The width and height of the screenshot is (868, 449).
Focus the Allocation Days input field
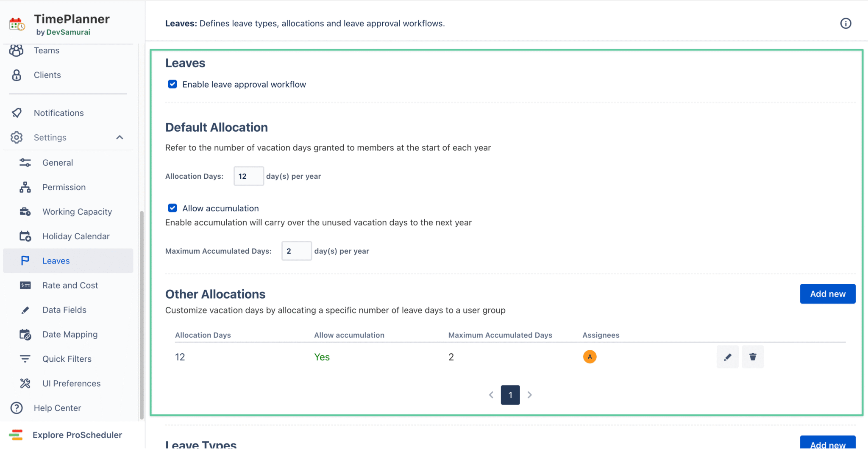tap(249, 176)
